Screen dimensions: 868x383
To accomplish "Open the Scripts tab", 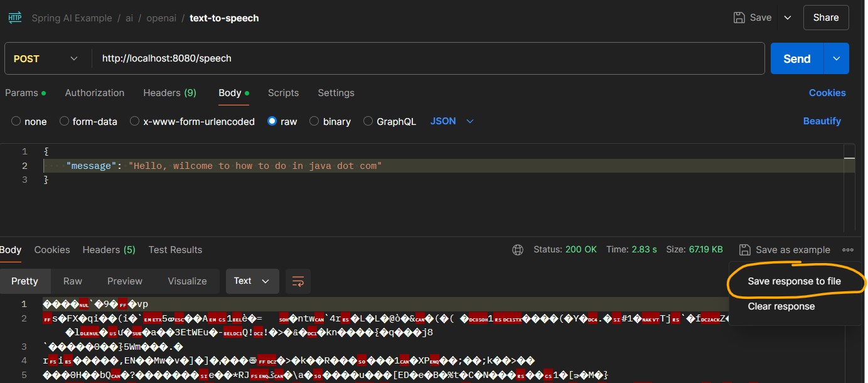I will point(283,92).
